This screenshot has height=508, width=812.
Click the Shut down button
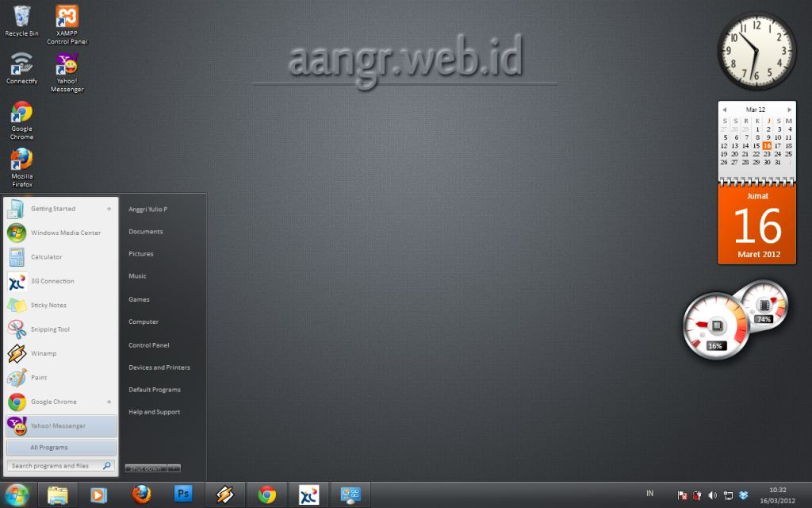tap(143, 468)
